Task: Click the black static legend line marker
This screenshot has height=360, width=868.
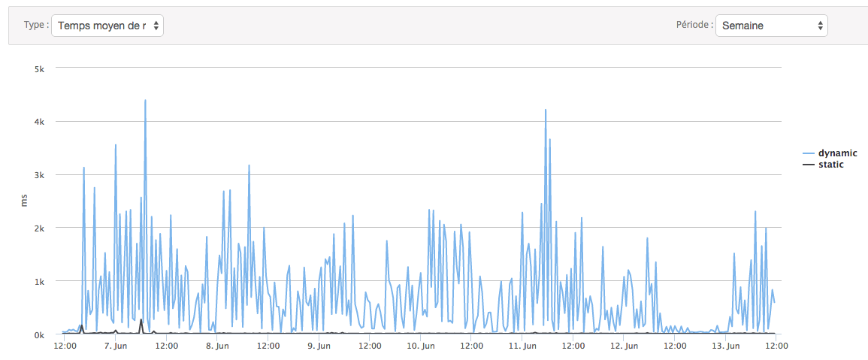Action: click(x=809, y=165)
